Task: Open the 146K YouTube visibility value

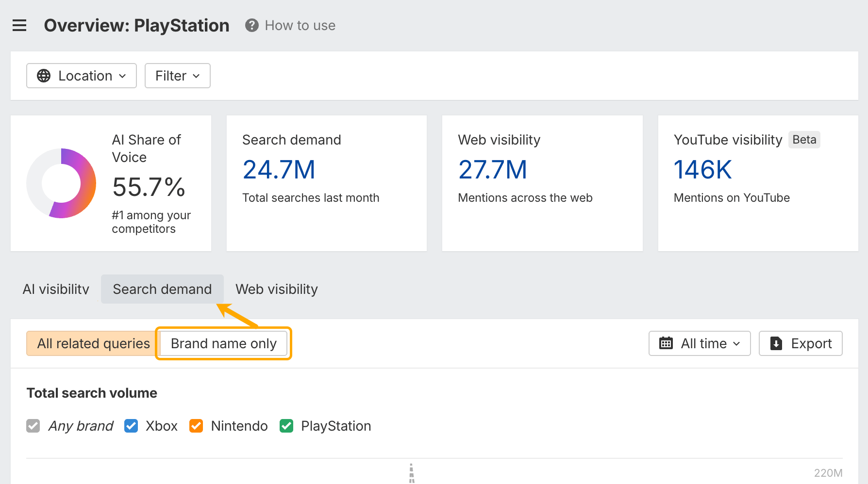Action: [x=702, y=170]
